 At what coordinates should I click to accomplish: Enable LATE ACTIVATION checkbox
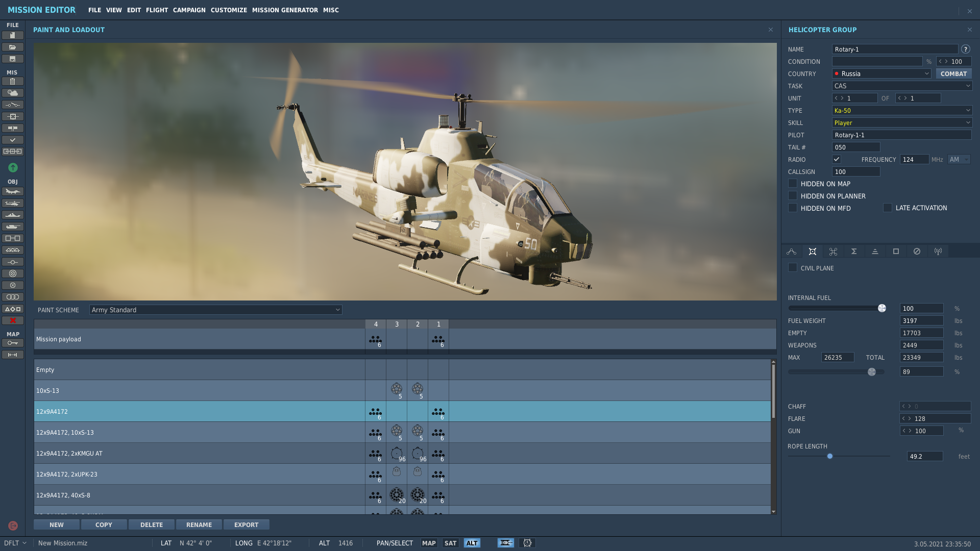coord(888,208)
